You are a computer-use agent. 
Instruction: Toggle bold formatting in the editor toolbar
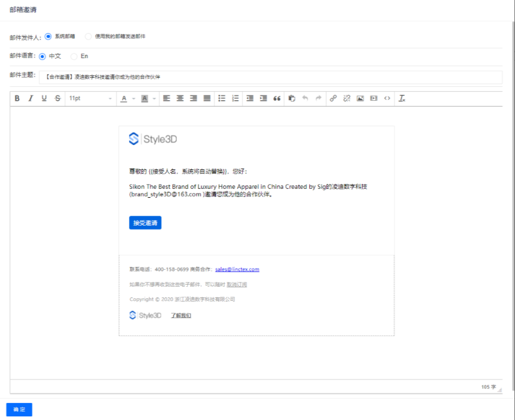coord(17,99)
